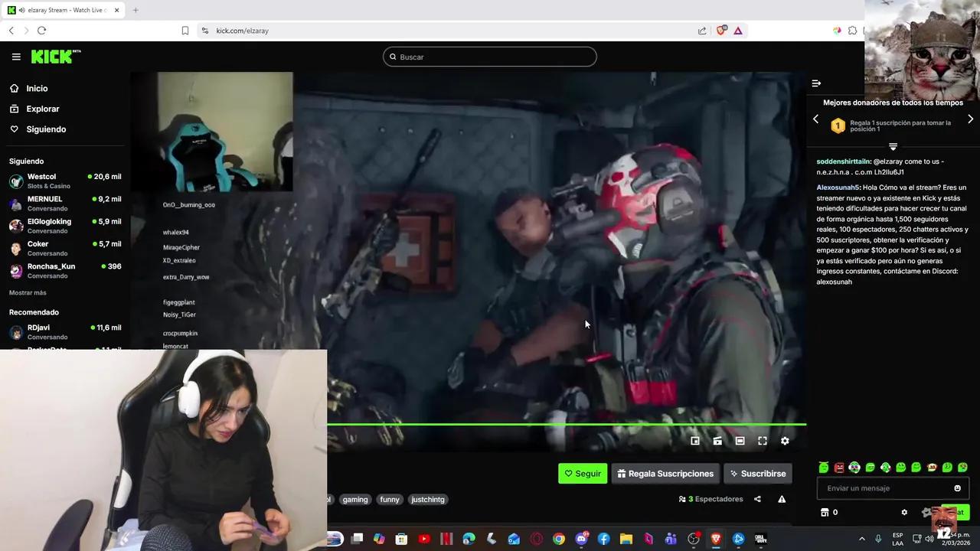Image resolution: width=980 pixels, height=551 pixels.
Task: Show next leaderboard with the right arrow
Action: (970, 119)
